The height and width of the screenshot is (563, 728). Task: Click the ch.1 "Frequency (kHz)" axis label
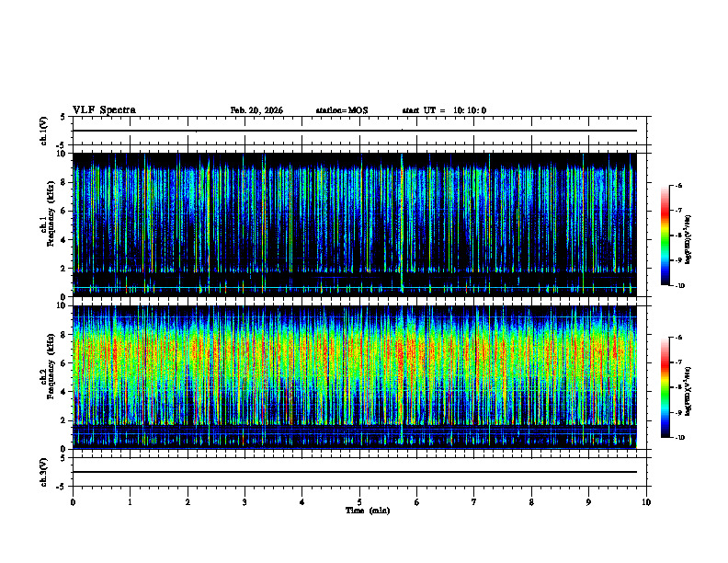point(51,213)
